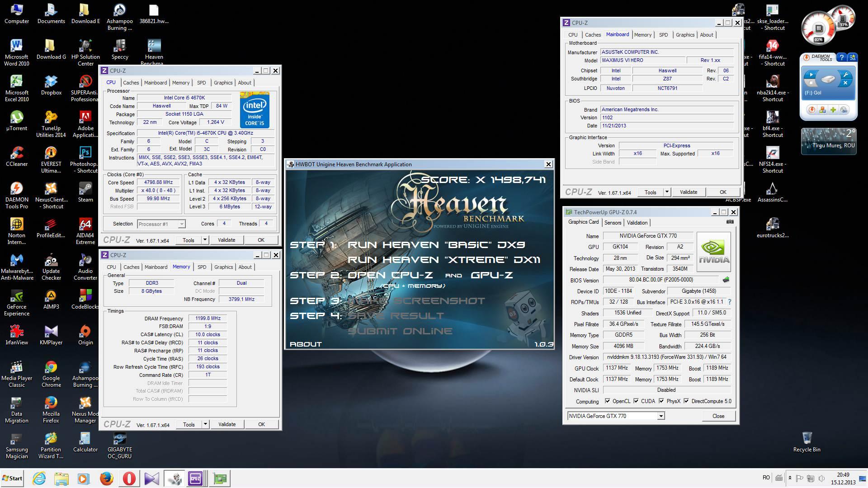Toggle the PhysX checkbox in GPU-Z

[x=661, y=401]
